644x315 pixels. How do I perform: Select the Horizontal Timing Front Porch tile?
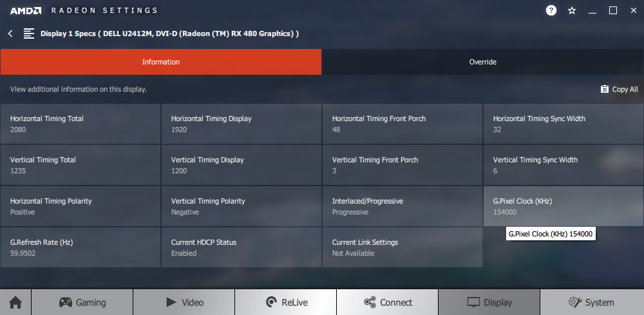click(402, 124)
